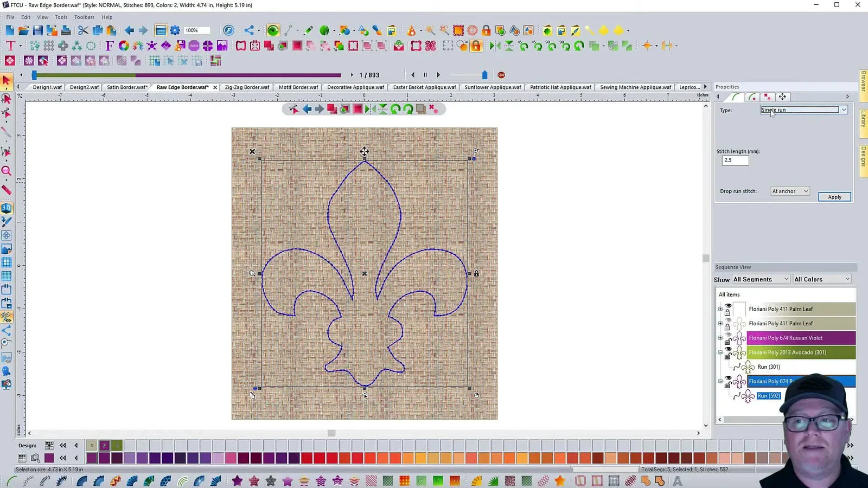Hide the Floriani Poly 411 Palm Leaf segment

(x=728, y=305)
